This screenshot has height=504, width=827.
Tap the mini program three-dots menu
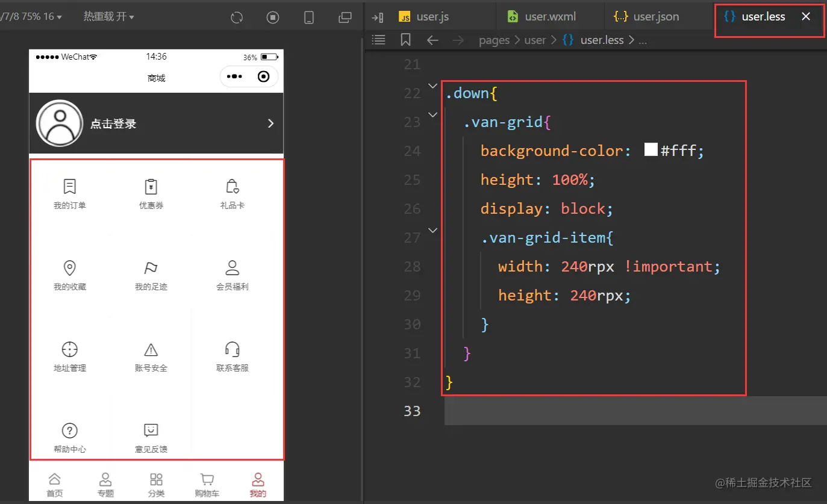(x=234, y=76)
